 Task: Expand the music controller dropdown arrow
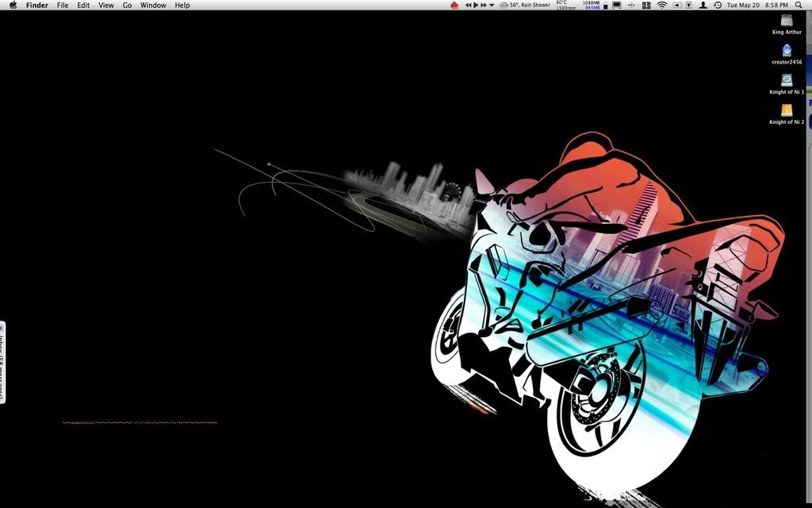click(490, 5)
